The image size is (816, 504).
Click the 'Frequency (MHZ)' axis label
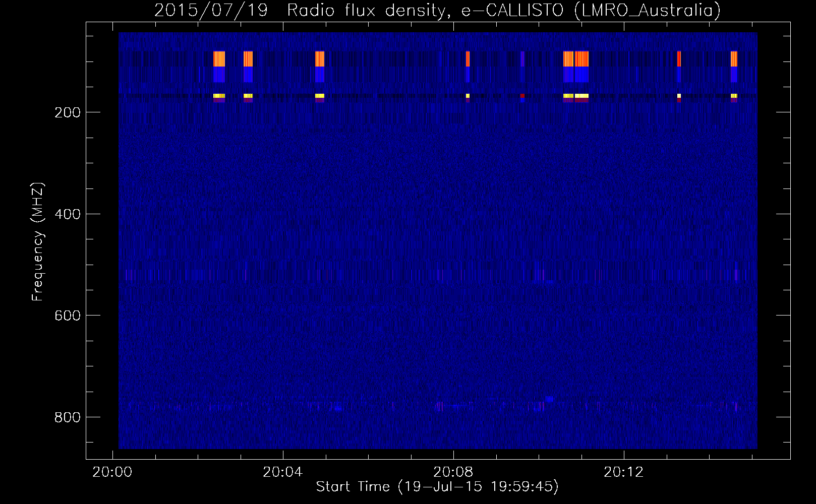tap(38, 242)
